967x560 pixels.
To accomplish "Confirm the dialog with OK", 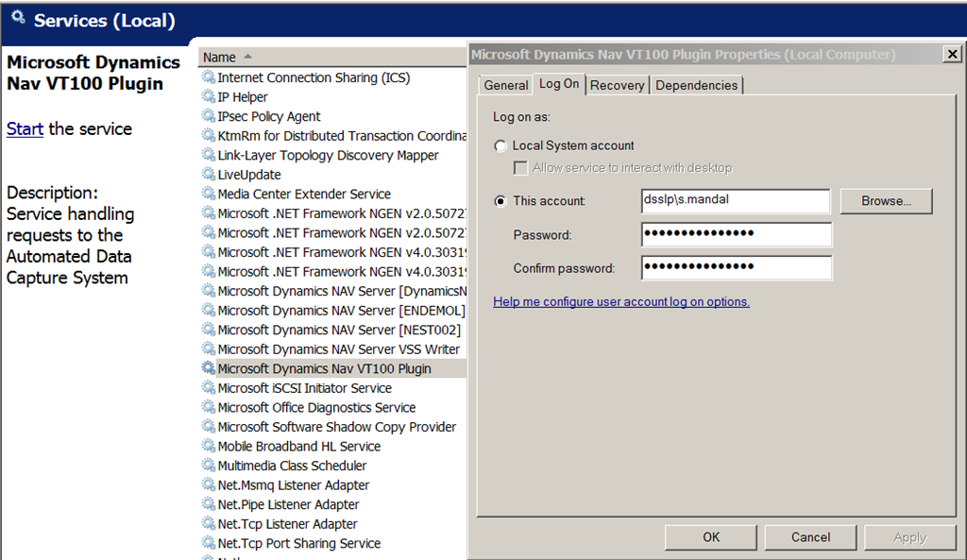I will point(711,537).
